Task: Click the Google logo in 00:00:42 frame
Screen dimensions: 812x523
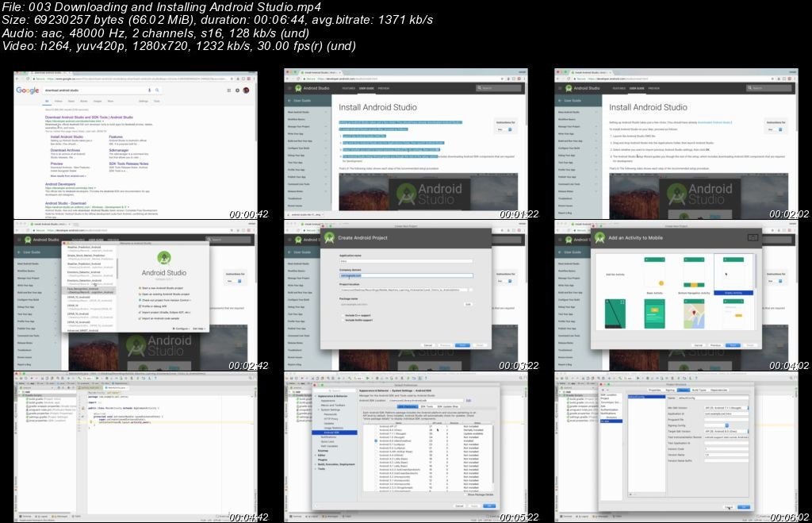Action: (28, 90)
